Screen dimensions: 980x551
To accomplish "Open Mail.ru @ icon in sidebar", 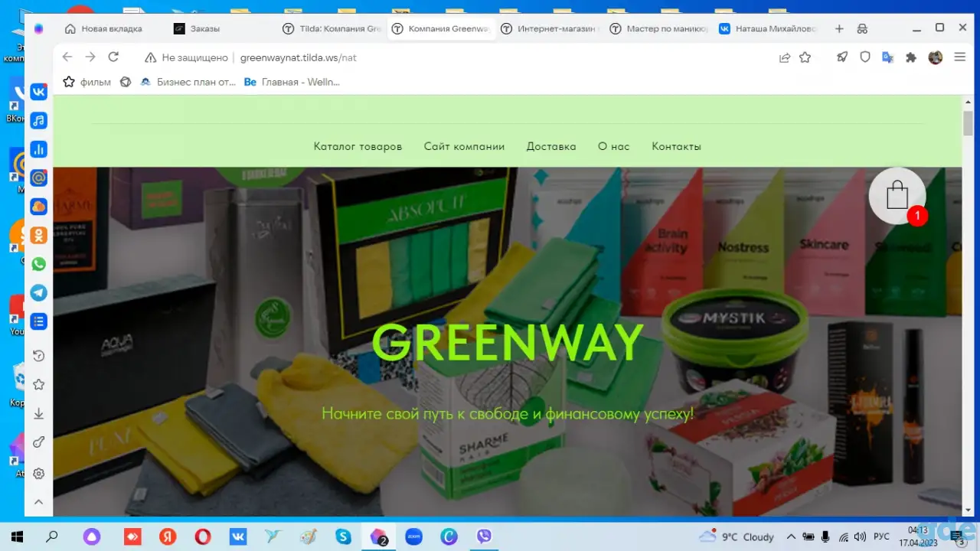I will pos(38,178).
